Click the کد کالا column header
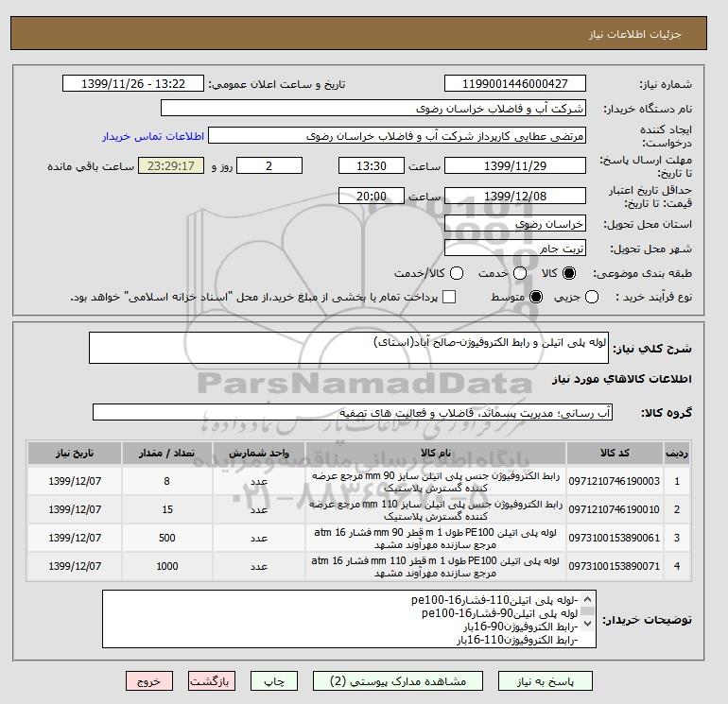 click(x=615, y=453)
